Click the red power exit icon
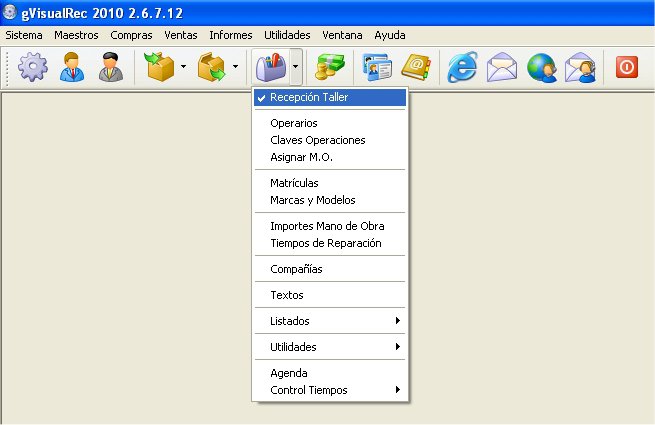 point(627,67)
